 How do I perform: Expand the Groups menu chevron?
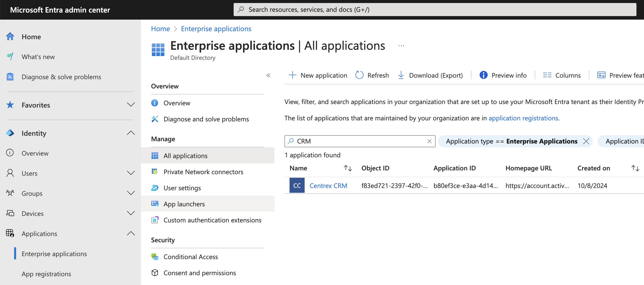pyautogui.click(x=131, y=193)
